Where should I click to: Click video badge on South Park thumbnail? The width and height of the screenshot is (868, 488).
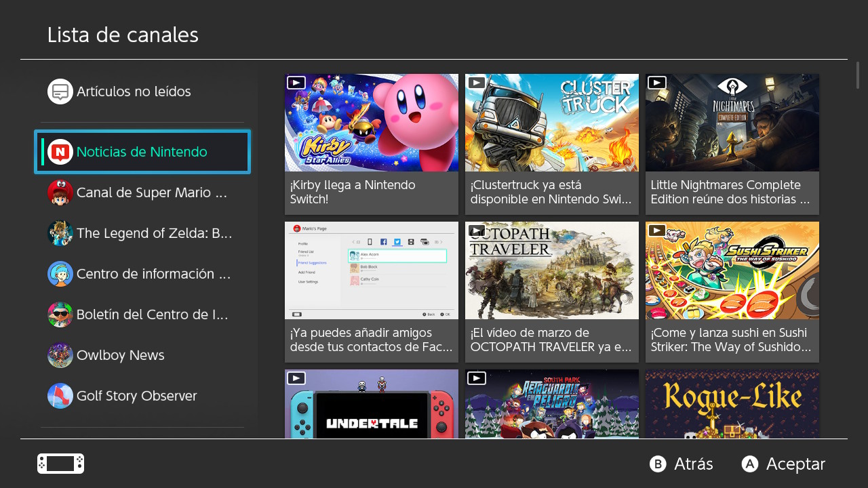pos(477,378)
